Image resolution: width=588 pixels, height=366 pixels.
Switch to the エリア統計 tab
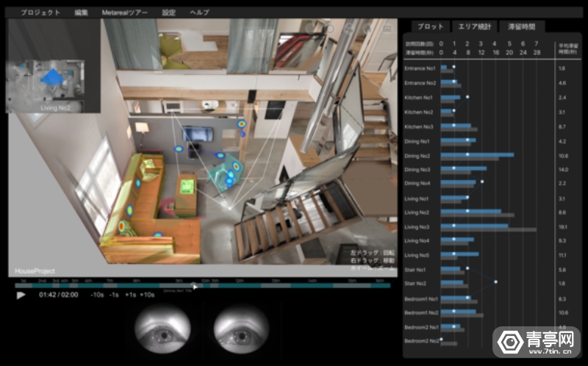point(474,26)
